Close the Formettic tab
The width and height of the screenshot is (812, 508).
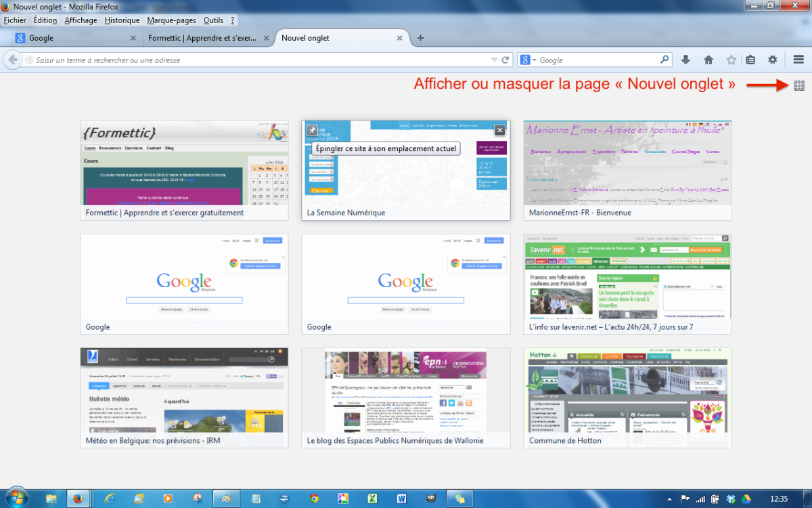[x=267, y=39]
